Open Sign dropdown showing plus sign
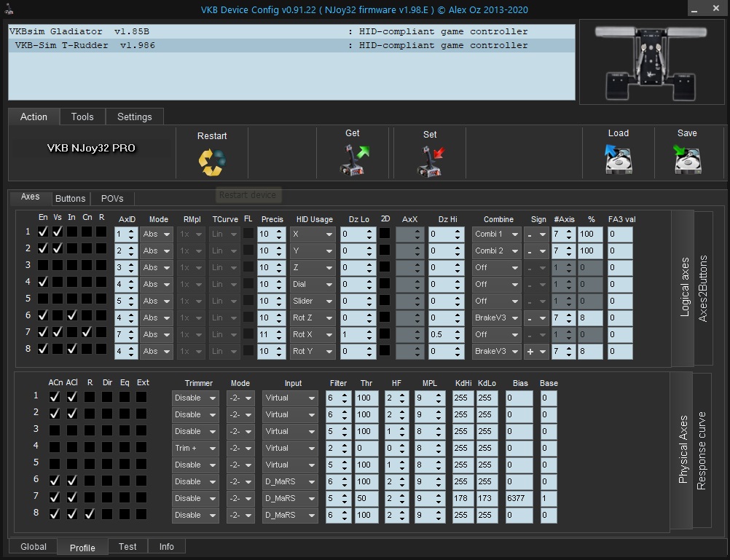 [536, 352]
